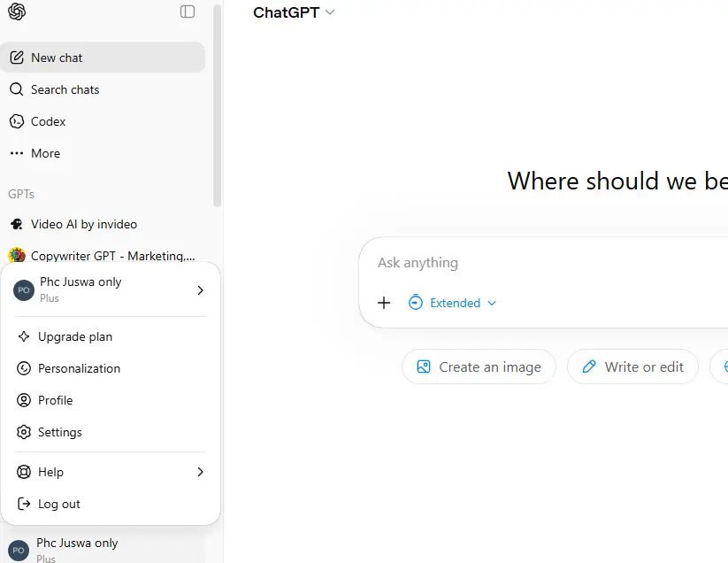Open the Extended thinking dropdown
Viewport: 728px width, 563px height.
452,303
